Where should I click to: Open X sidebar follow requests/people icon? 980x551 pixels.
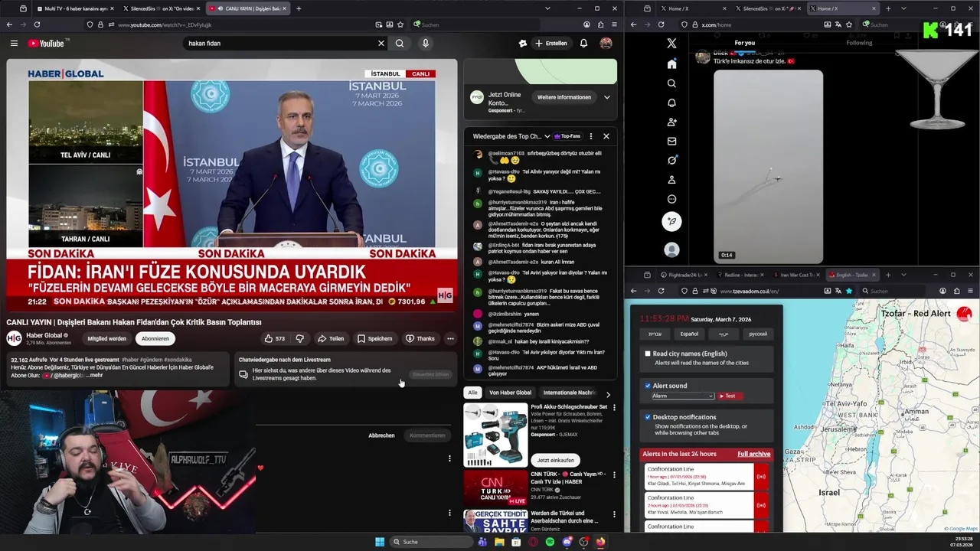671,122
